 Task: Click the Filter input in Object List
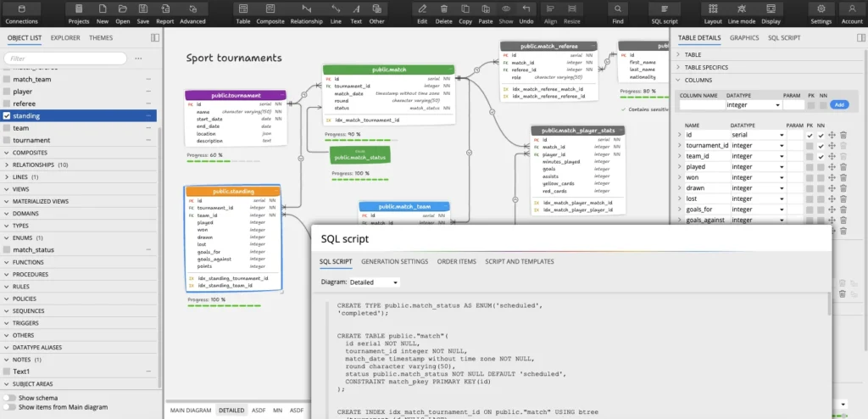pyautogui.click(x=65, y=59)
